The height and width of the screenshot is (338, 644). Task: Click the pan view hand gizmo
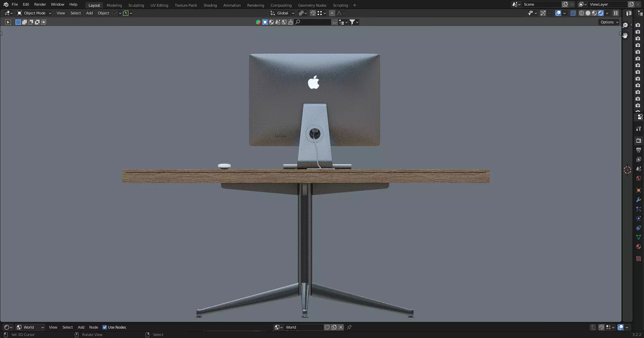pyautogui.click(x=625, y=35)
